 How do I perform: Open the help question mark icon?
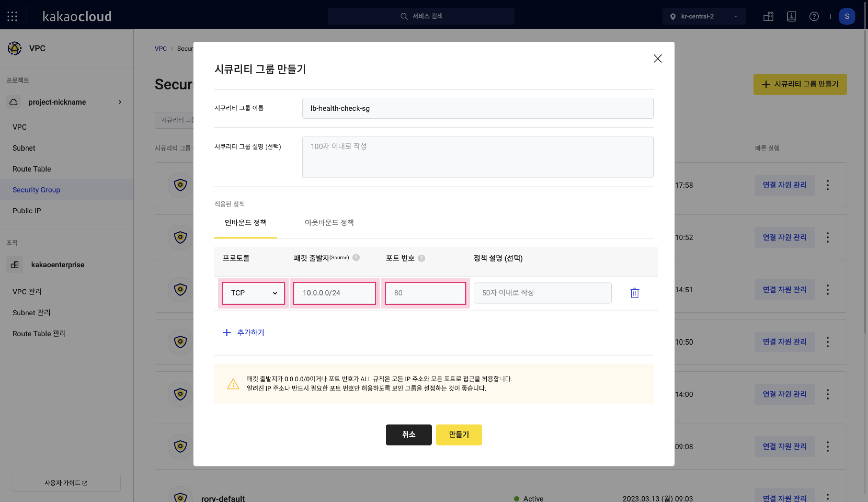coord(814,16)
